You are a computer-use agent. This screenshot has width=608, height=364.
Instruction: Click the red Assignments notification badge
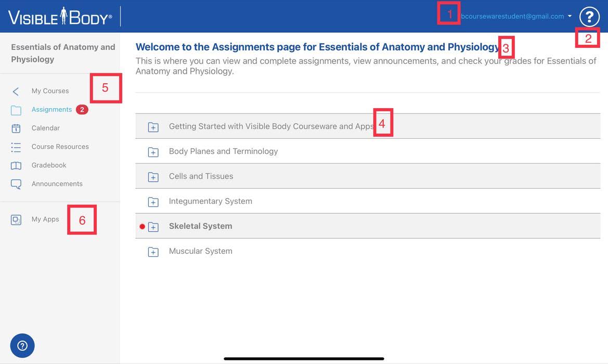tap(82, 110)
